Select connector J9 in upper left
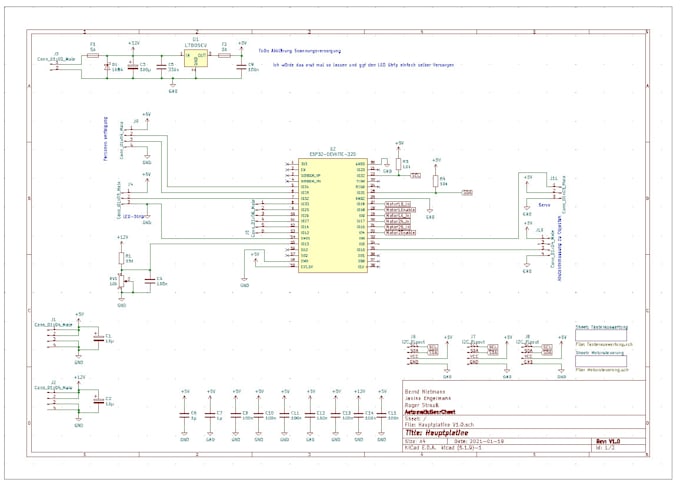Image resolution: width=680 pixels, height=486 pixels. click(x=128, y=138)
